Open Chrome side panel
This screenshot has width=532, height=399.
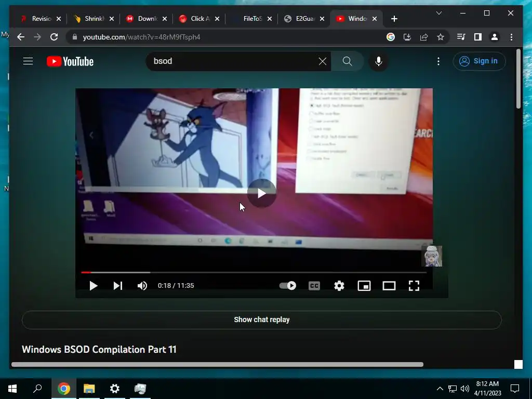coord(478,37)
